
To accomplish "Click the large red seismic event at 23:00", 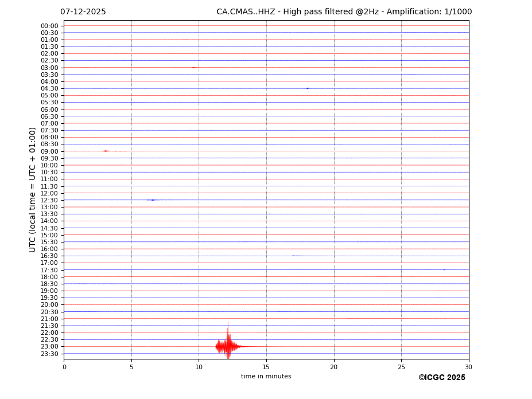I will [x=228, y=346].
